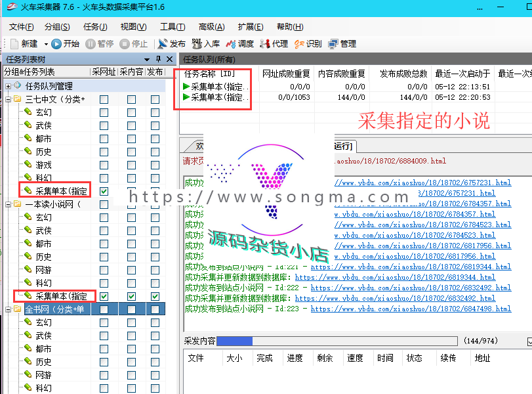Screen dimensions: 532x394
Task: Collapse the 一本读小说网 group node
Action: click(x=7, y=204)
